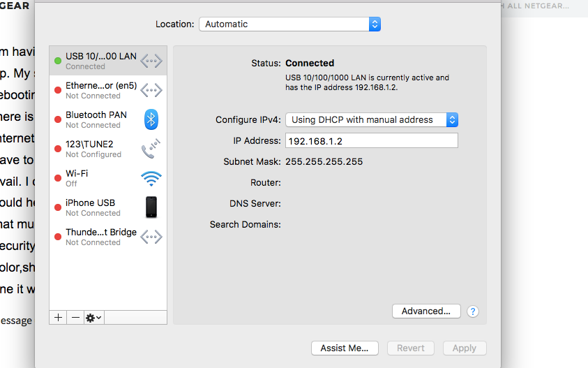Viewport: 588px width, 368px height.
Task: Click the Wi-Fi signal icon
Action: coord(151,178)
